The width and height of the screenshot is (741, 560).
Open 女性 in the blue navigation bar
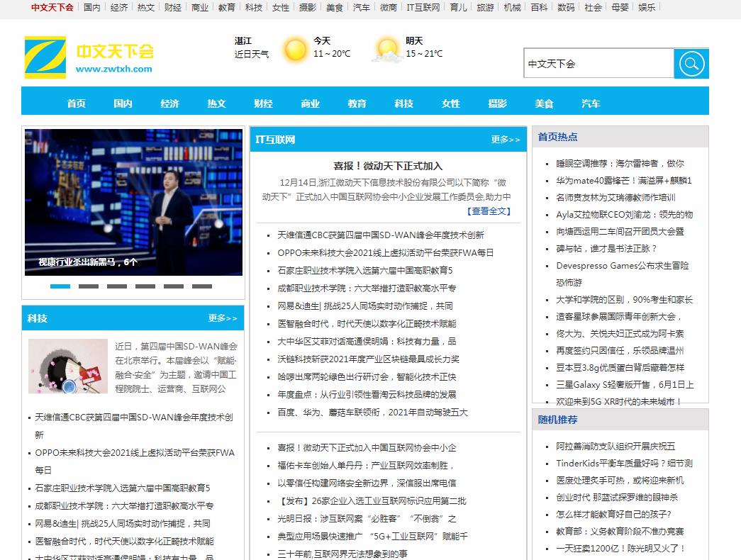pyautogui.click(x=450, y=103)
